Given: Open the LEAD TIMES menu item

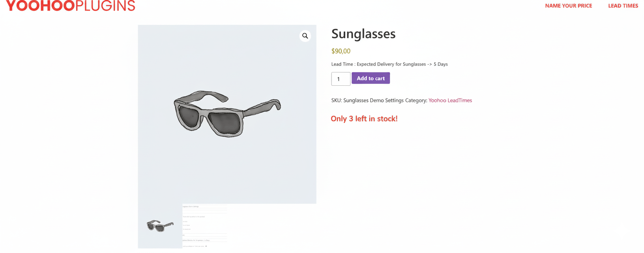Looking at the screenshot, I should click(623, 6).
